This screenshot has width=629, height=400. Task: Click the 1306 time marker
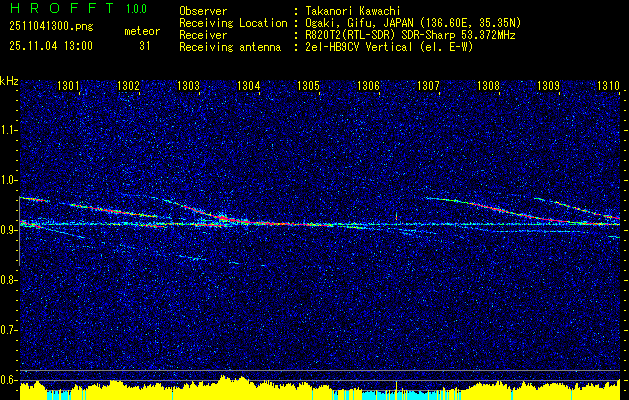coord(369,85)
